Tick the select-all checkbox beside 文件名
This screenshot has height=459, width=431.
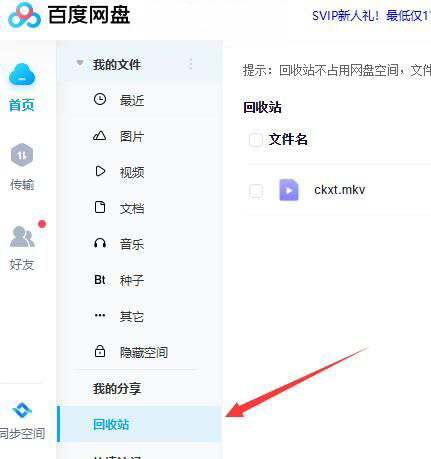[x=256, y=139]
